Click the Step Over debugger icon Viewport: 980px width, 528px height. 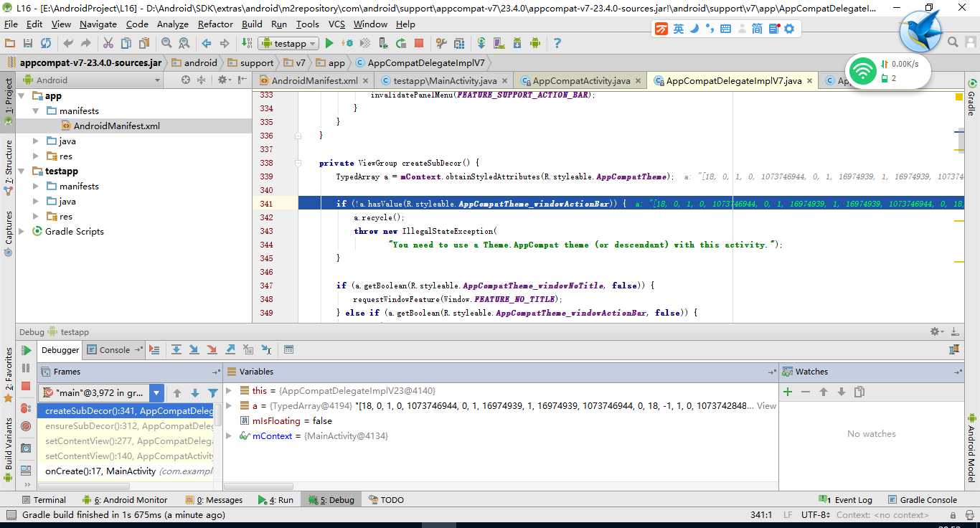pyautogui.click(x=176, y=350)
